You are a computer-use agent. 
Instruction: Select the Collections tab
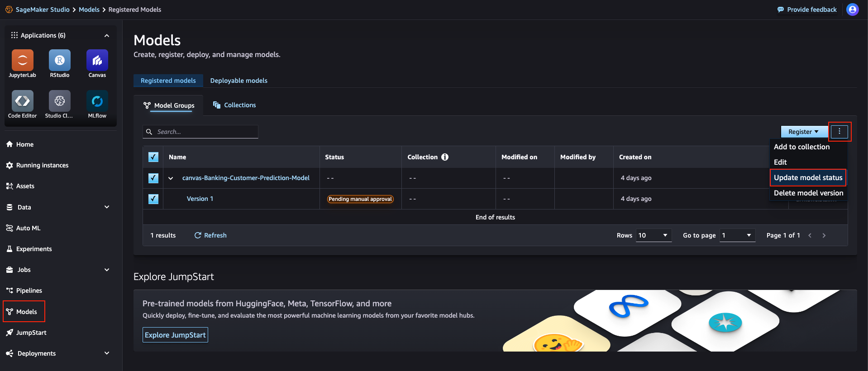(234, 105)
